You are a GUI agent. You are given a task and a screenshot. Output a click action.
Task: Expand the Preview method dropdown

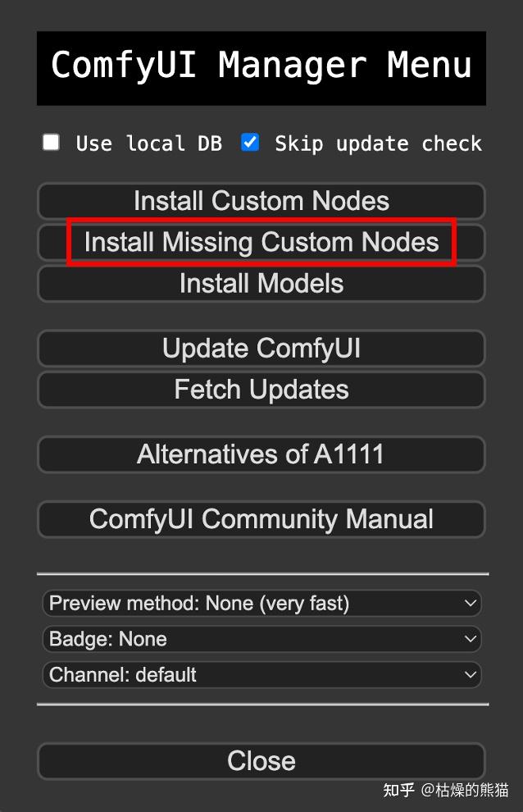pyautogui.click(x=262, y=604)
